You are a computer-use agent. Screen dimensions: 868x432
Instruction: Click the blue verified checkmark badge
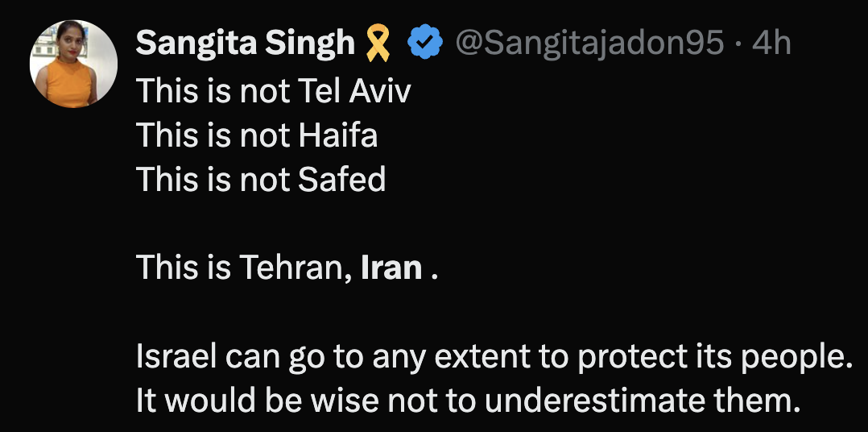coord(425,43)
